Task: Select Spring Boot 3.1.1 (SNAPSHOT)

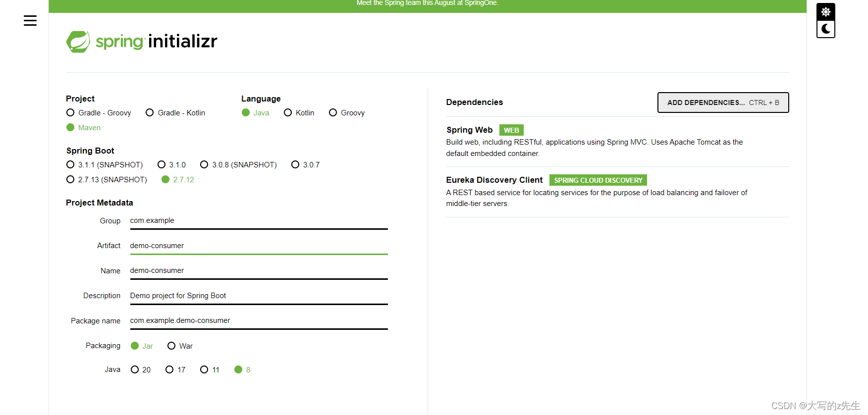Action: [105, 165]
